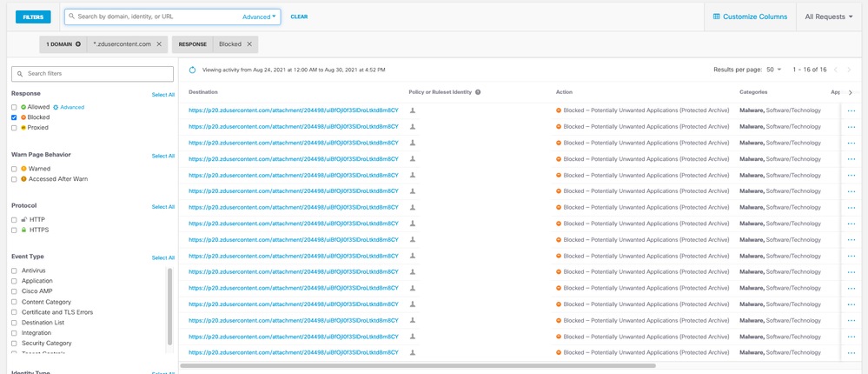Open the three-dot menu on the first row
The image size is (868, 374).
(x=851, y=110)
